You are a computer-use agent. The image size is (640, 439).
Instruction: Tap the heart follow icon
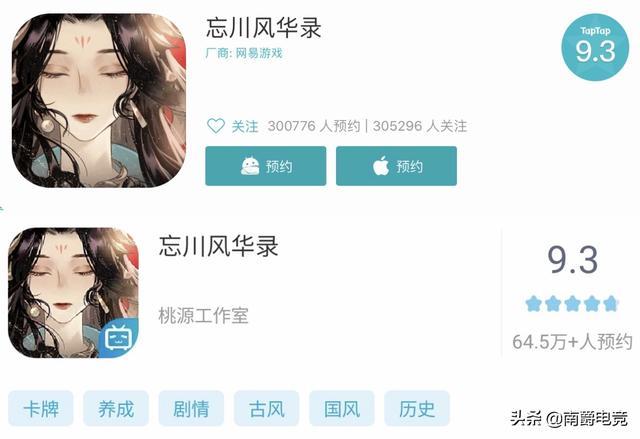tap(216, 126)
